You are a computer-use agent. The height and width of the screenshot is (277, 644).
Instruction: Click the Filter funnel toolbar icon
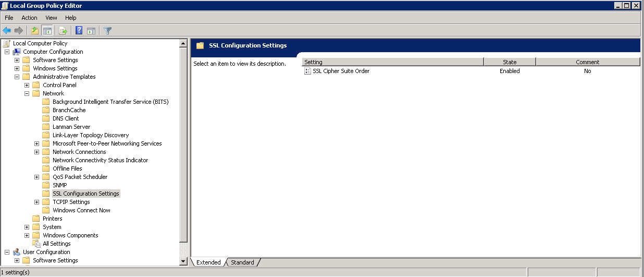pyautogui.click(x=107, y=31)
